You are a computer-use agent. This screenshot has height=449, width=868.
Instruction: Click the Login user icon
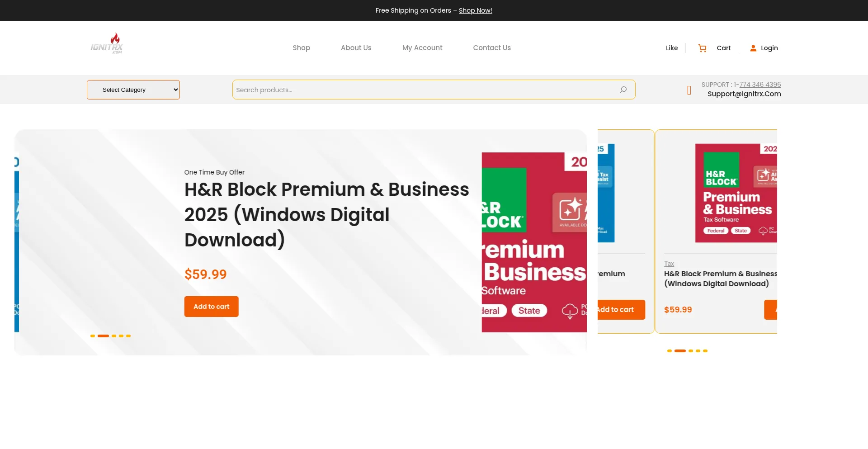click(x=753, y=48)
